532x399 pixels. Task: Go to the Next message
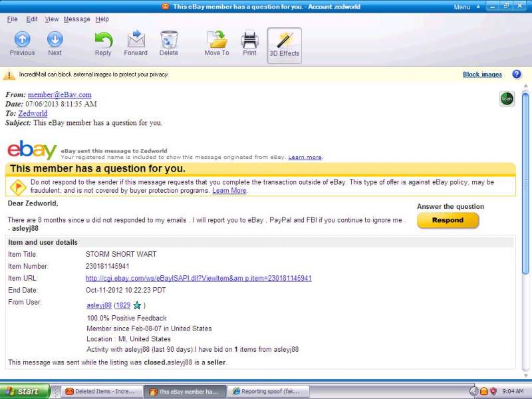55,44
